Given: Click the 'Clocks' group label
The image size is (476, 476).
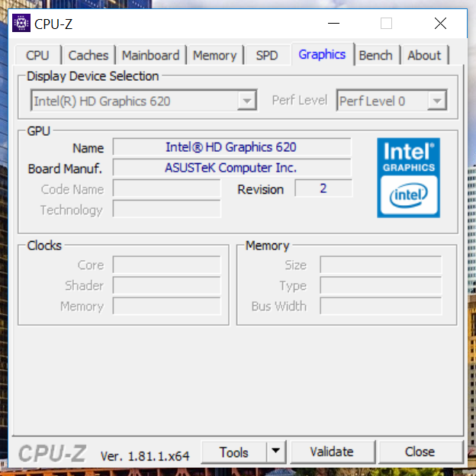Looking at the screenshot, I should (x=44, y=246).
